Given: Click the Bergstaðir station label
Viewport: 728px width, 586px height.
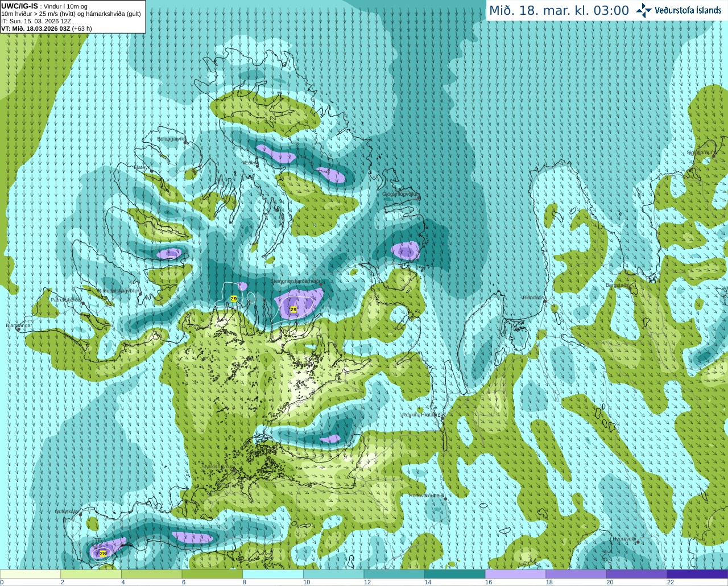Looking at the screenshot, I should coord(618,285).
